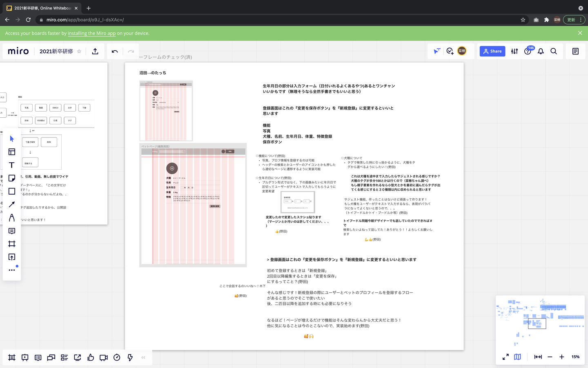Reload the page
The width and height of the screenshot is (588, 368).
[28, 20]
